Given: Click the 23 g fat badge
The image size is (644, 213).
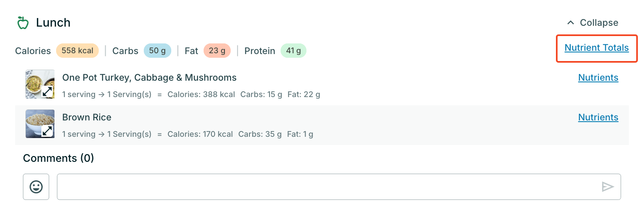Looking at the screenshot, I should (217, 51).
